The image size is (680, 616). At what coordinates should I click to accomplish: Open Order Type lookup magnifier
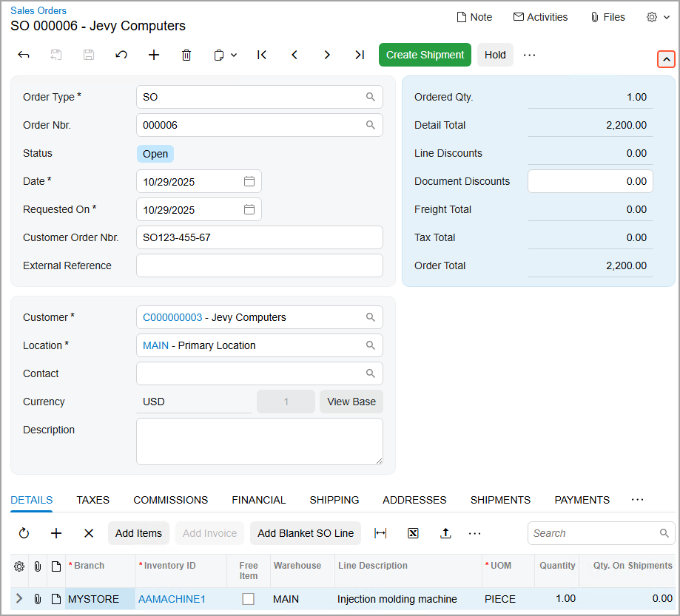(x=371, y=97)
